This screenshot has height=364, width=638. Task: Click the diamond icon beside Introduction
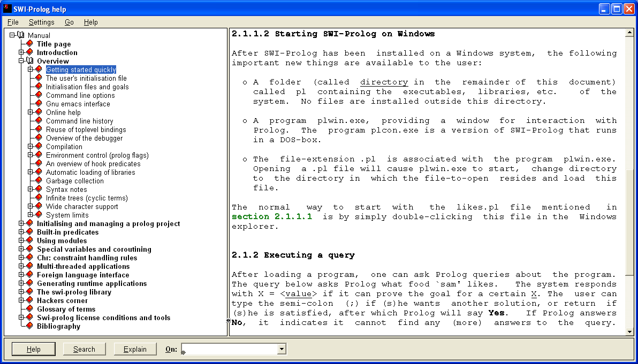click(29, 52)
